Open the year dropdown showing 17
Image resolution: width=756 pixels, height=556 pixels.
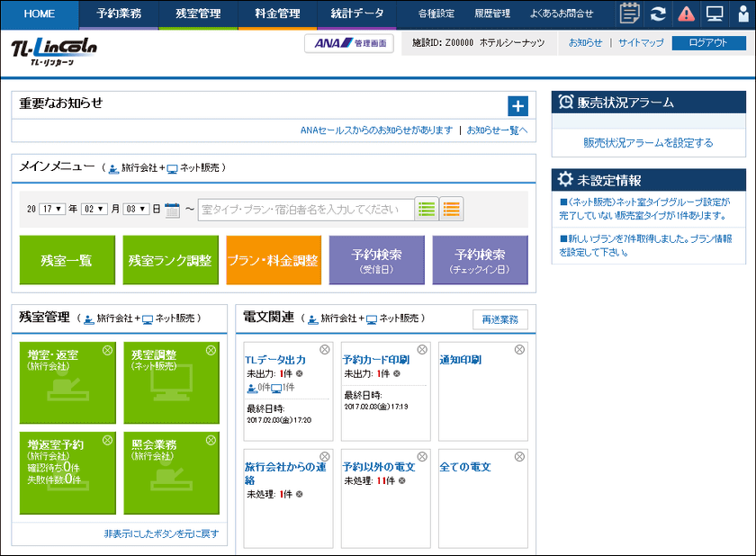coord(52,209)
